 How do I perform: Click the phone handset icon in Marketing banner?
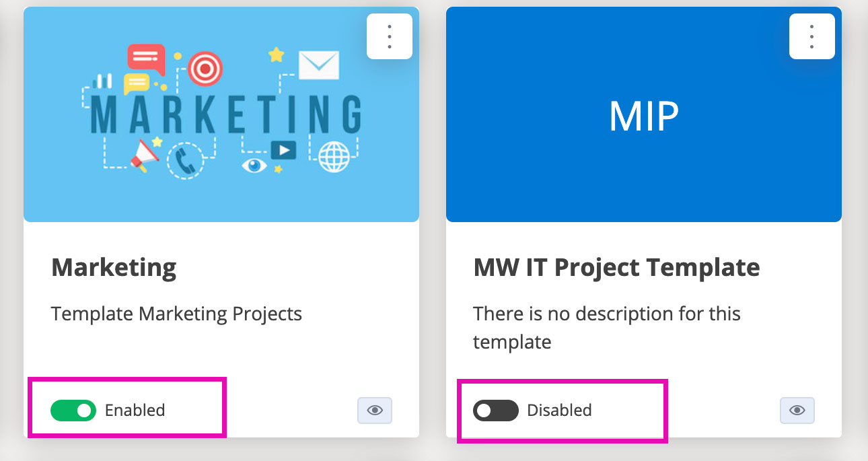point(184,160)
